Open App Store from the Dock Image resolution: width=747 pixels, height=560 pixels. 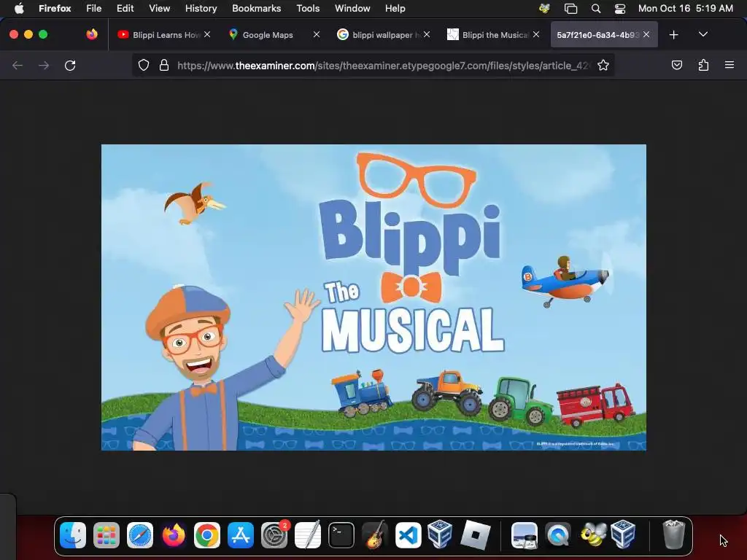[241, 535]
